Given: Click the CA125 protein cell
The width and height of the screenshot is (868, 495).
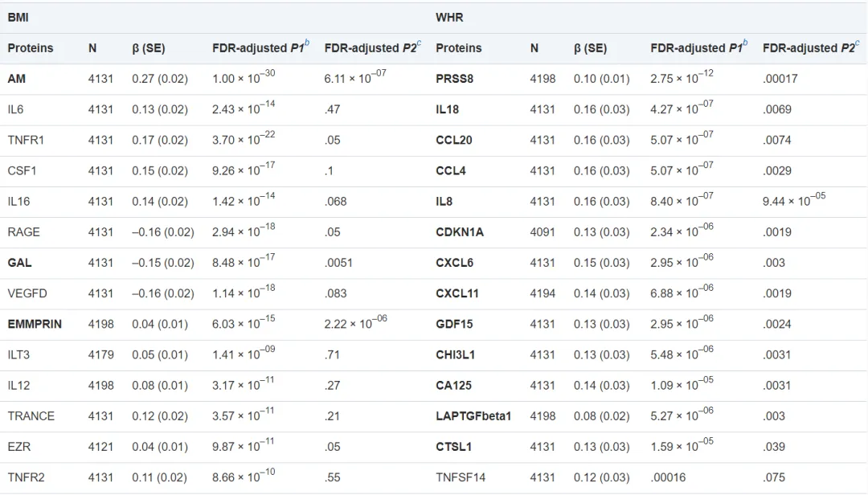Looking at the screenshot, I should point(453,386).
